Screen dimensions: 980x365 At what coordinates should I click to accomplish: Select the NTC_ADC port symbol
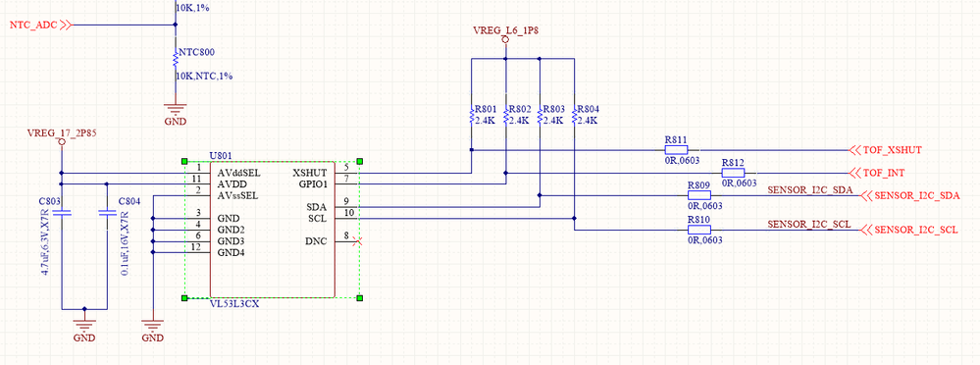(x=41, y=25)
